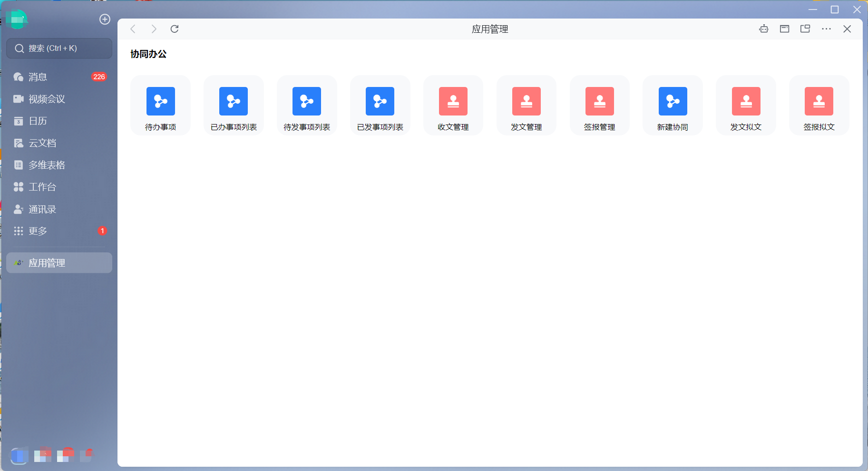
Task: Open the 已办事项列表 app
Action: coord(234,106)
